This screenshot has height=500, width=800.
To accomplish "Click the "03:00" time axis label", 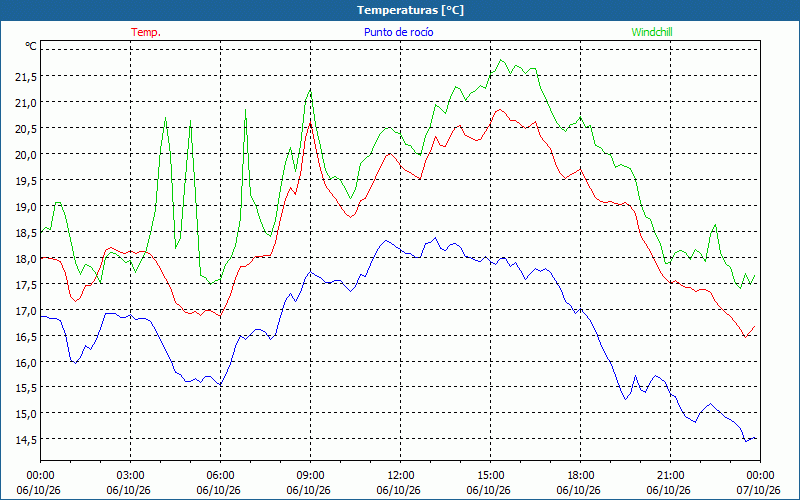I will [x=131, y=476].
